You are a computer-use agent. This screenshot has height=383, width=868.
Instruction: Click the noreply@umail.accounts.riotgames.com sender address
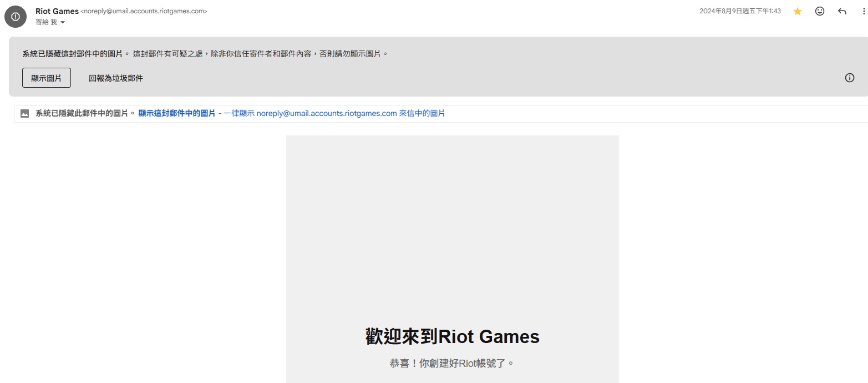click(x=144, y=11)
